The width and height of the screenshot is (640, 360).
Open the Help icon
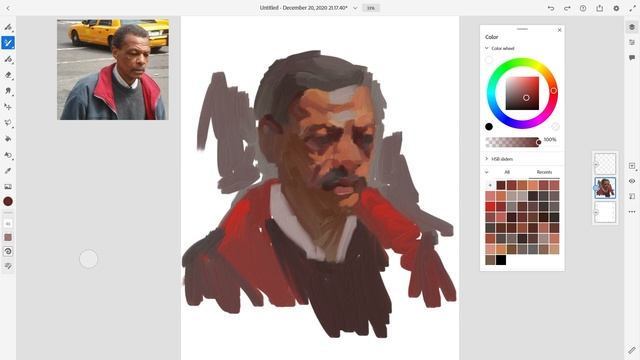[583, 8]
